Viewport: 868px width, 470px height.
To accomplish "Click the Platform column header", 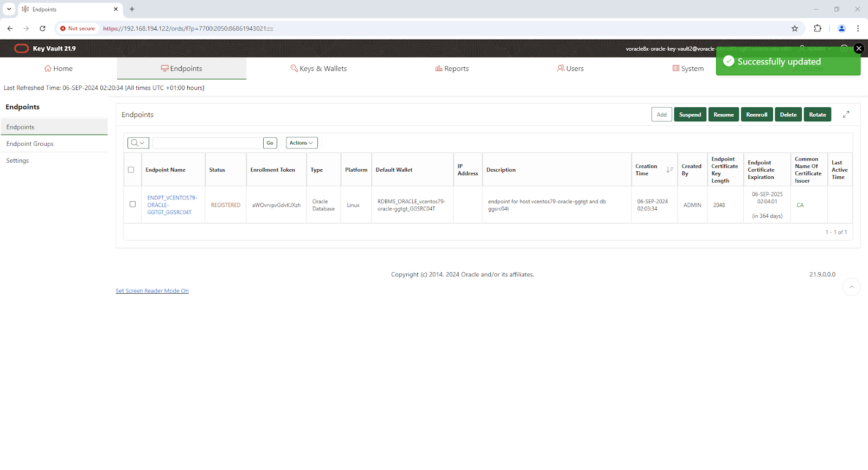I will tap(356, 170).
